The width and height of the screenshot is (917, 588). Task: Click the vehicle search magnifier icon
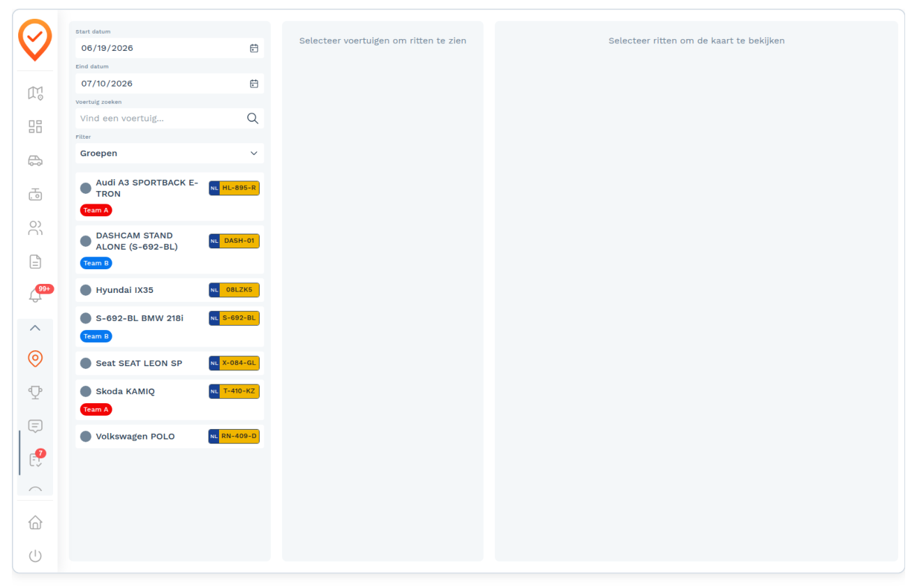(x=253, y=119)
